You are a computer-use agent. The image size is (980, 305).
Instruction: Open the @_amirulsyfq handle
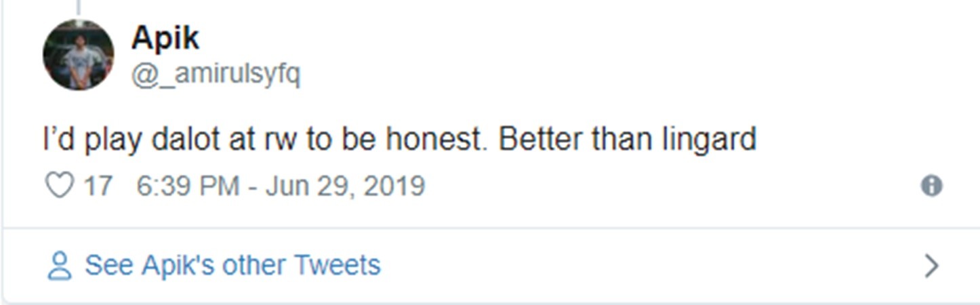[215, 75]
